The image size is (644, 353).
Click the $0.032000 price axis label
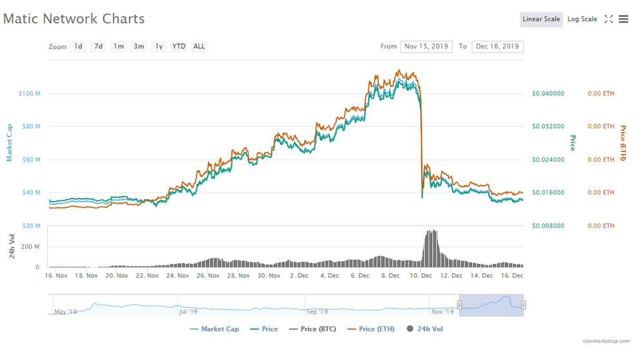548,126
